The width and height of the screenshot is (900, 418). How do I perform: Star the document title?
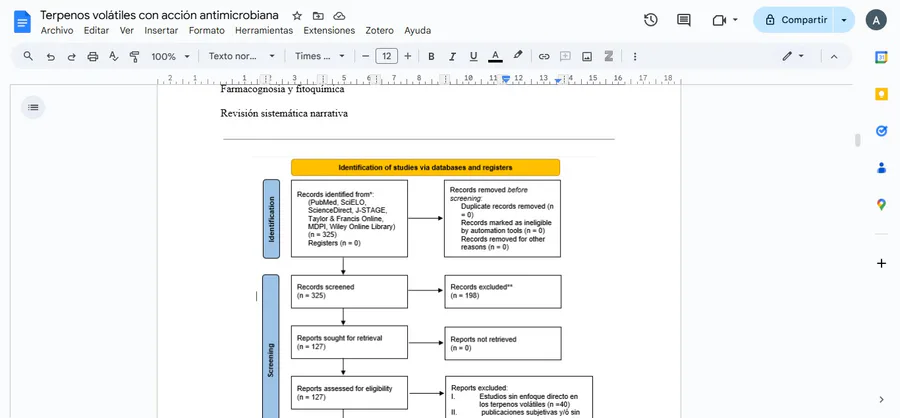click(x=297, y=16)
